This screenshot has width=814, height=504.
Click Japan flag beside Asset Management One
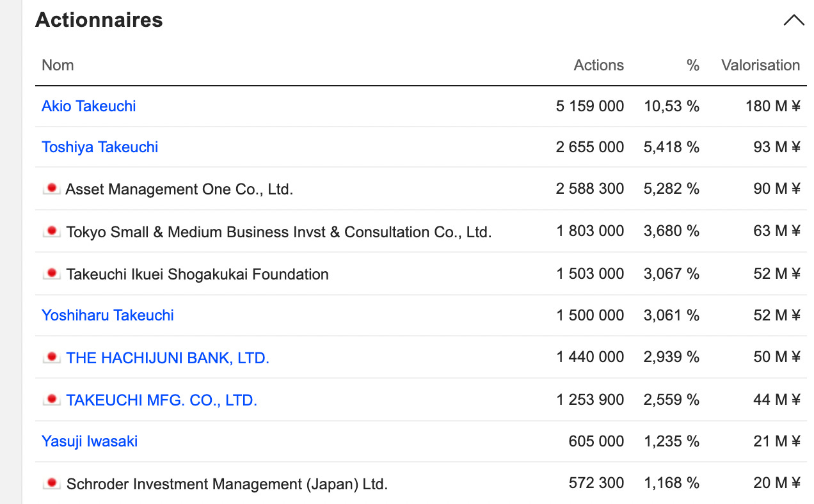click(x=51, y=189)
